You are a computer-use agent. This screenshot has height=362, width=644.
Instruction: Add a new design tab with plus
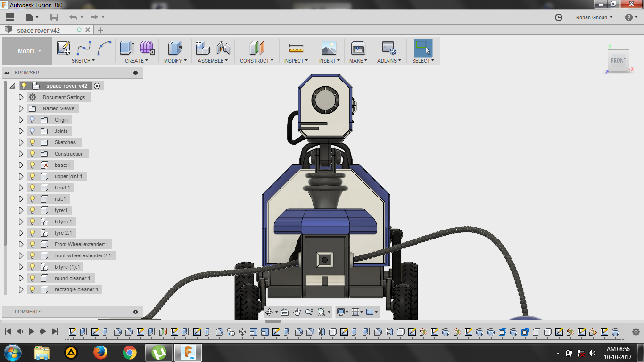pyautogui.click(x=100, y=30)
